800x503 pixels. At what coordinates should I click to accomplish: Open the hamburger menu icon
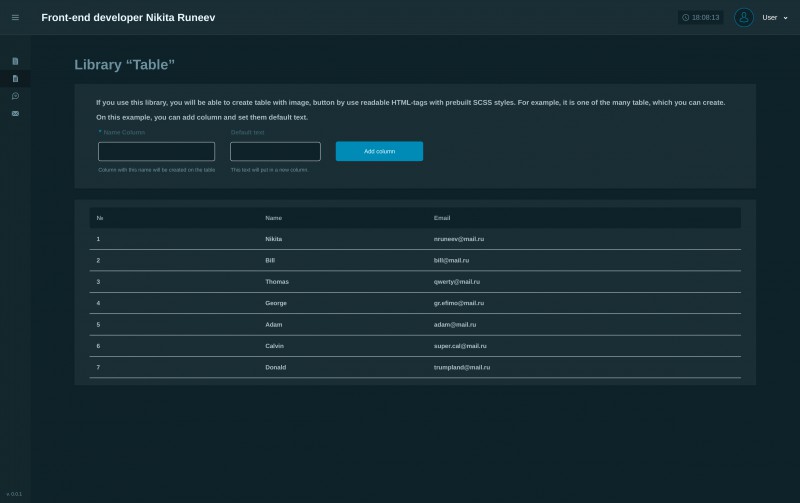coord(15,17)
